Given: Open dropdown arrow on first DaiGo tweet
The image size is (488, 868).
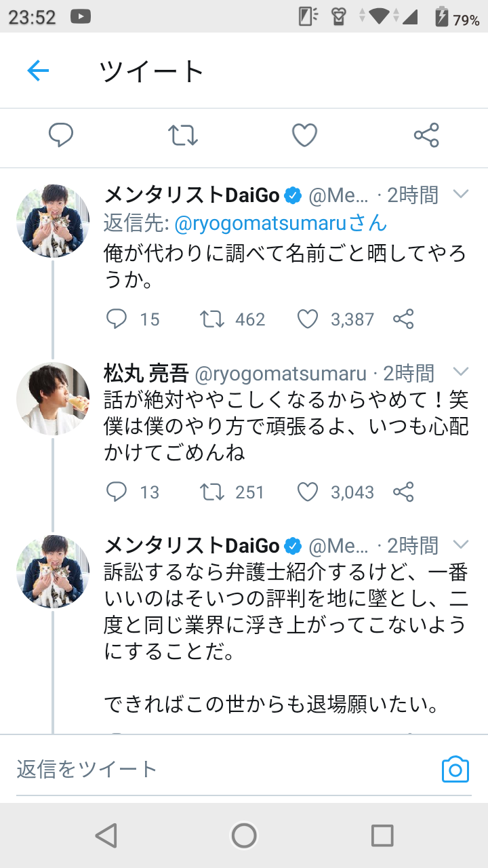Looking at the screenshot, I should pyautogui.click(x=461, y=195).
